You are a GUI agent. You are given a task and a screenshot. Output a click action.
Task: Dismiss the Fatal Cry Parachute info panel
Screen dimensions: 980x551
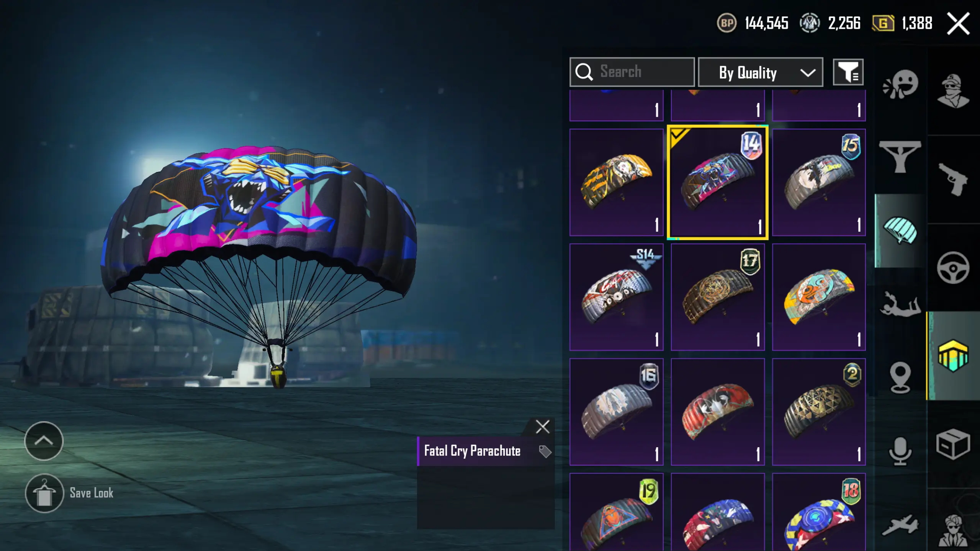point(542,427)
